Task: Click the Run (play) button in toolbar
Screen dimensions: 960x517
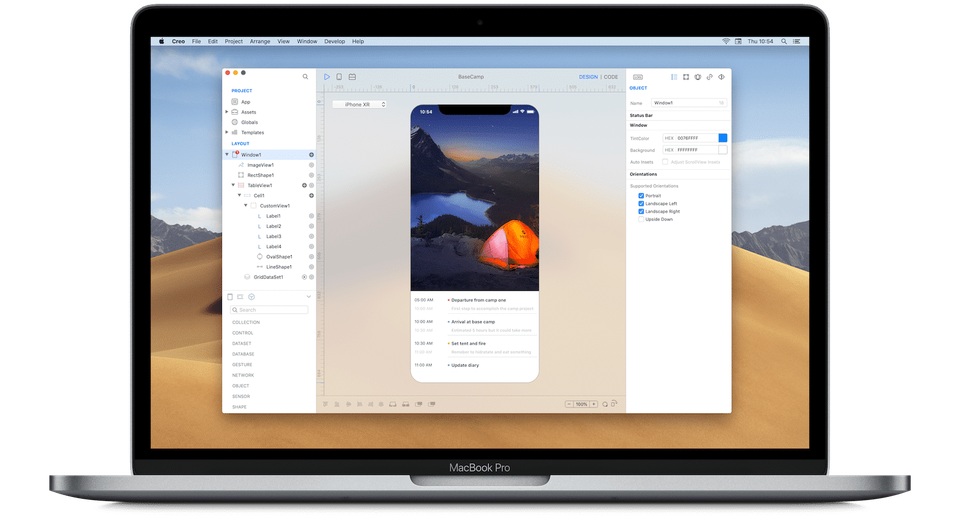Action: pos(326,77)
